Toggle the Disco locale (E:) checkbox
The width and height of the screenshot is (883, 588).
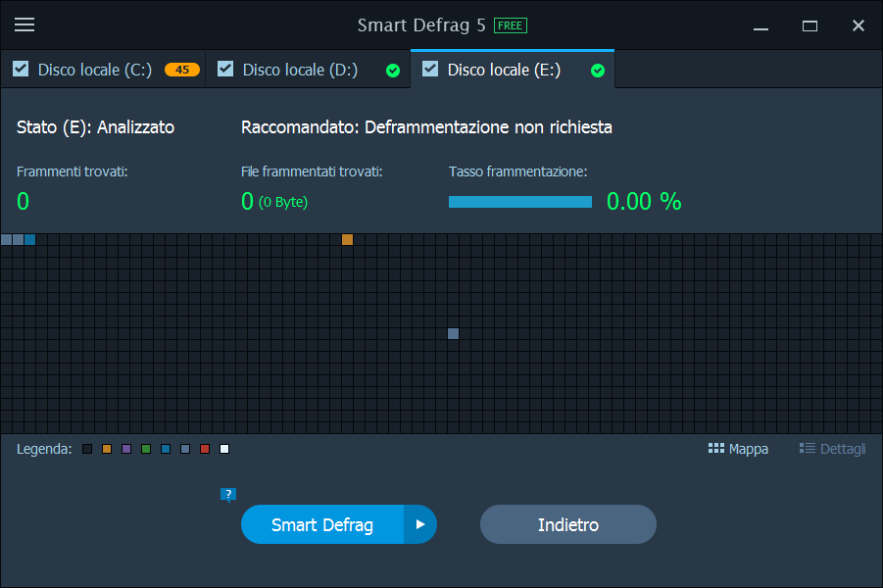(x=430, y=69)
